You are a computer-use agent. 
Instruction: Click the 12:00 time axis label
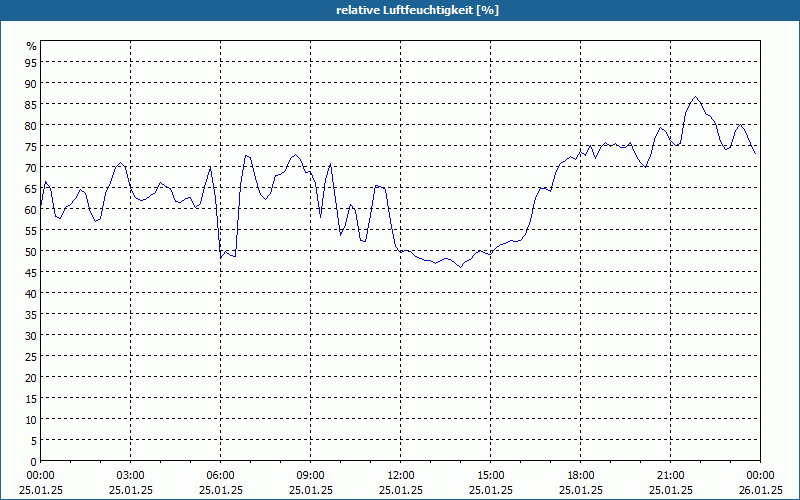(401, 476)
